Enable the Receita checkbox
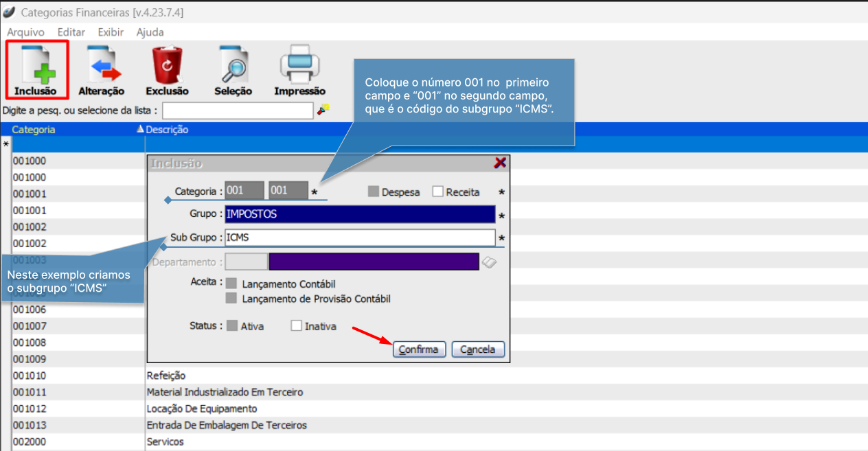Image resolution: width=868 pixels, height=451 pixels. click(438, 192)
